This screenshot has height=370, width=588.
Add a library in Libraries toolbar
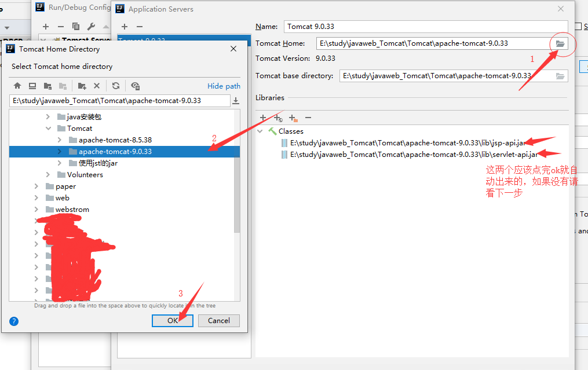point(263,118)
